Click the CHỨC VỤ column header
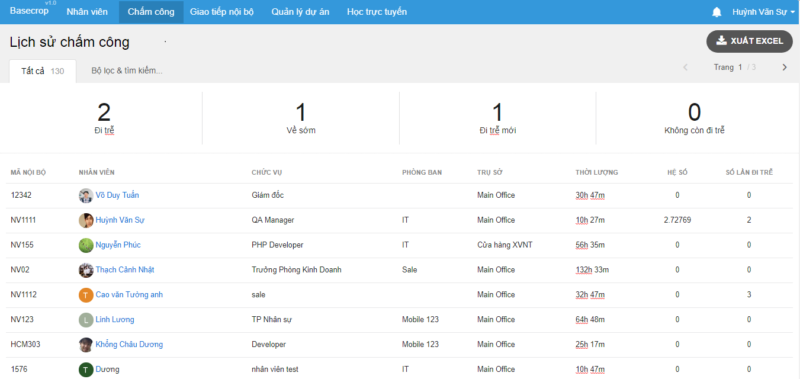 267,172
